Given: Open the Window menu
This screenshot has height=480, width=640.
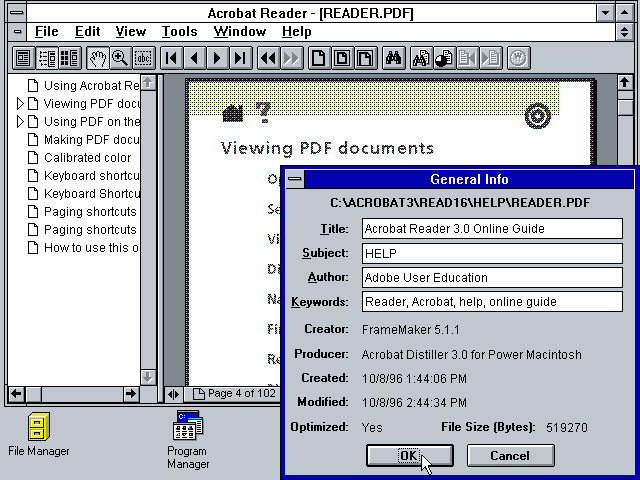Looking at the screenshot, I should [240, 31].
